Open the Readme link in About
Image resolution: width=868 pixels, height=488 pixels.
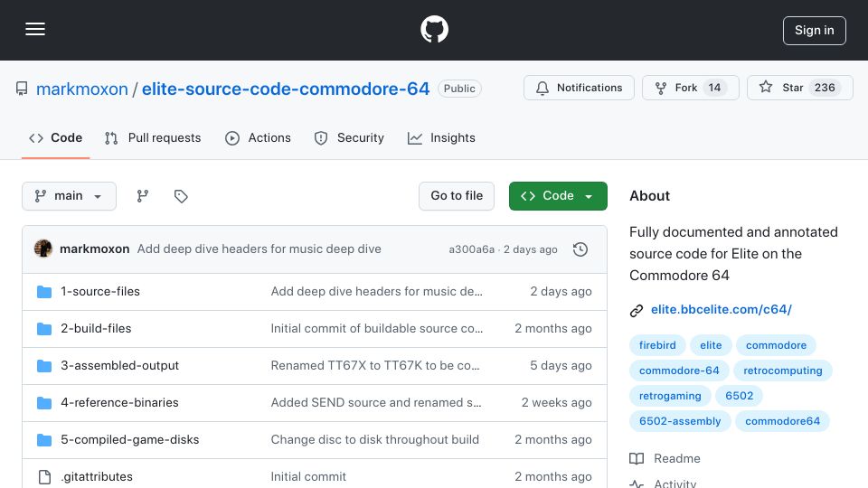point(677,459)
